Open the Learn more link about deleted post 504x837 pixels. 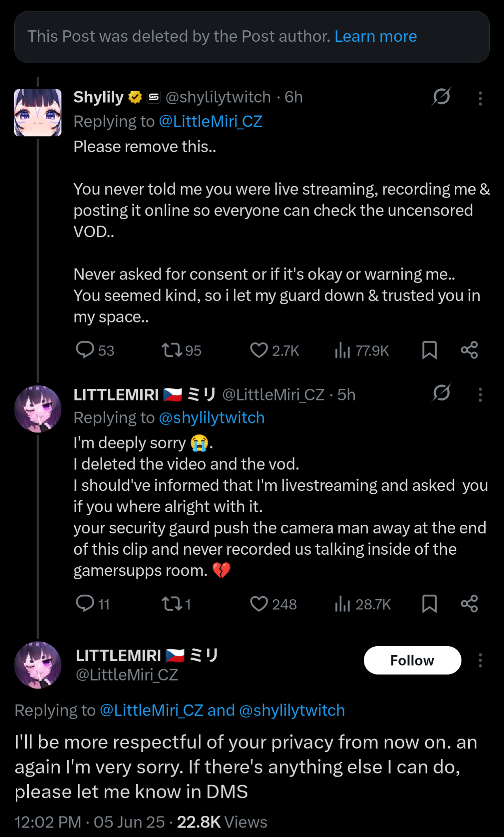pos(375,36)
